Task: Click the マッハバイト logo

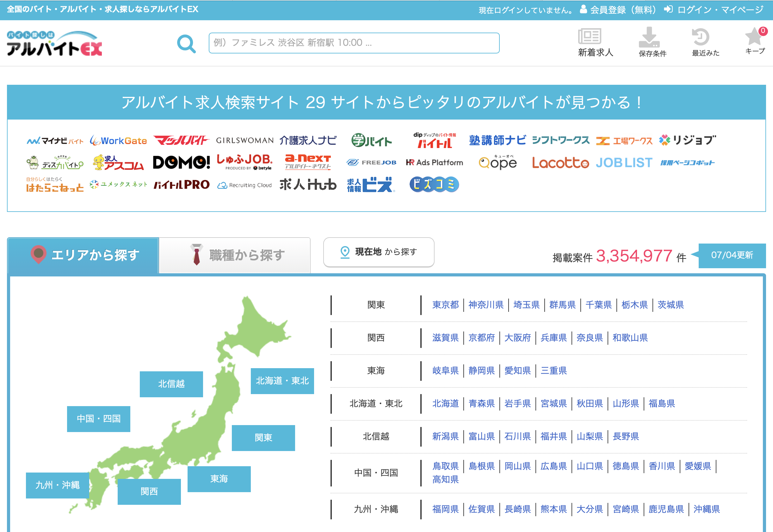Action: click(181, 140)
